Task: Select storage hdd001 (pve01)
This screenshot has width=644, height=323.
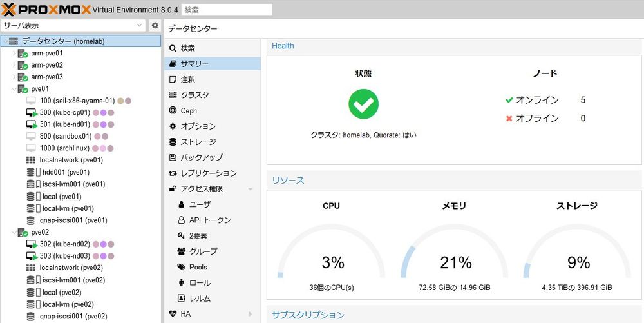Action: (x=66, y=172)
